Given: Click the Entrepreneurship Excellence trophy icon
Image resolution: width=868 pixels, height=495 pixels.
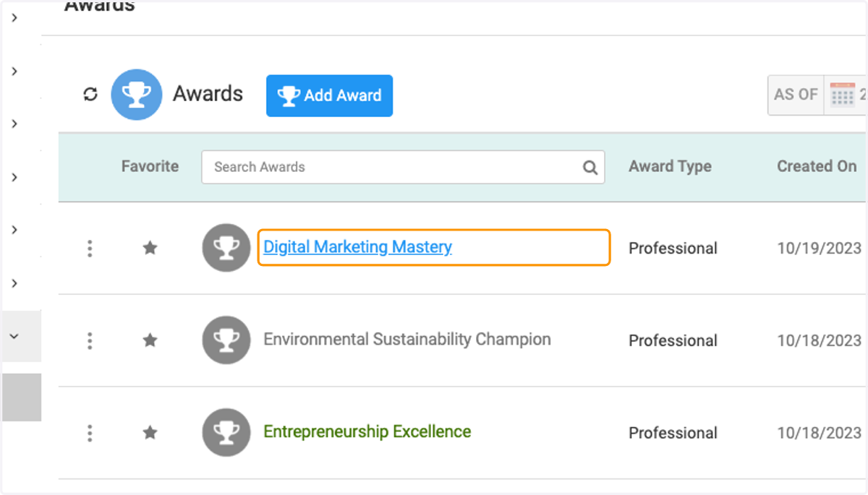Looking at the screenshot, I should tap(226, 433).
